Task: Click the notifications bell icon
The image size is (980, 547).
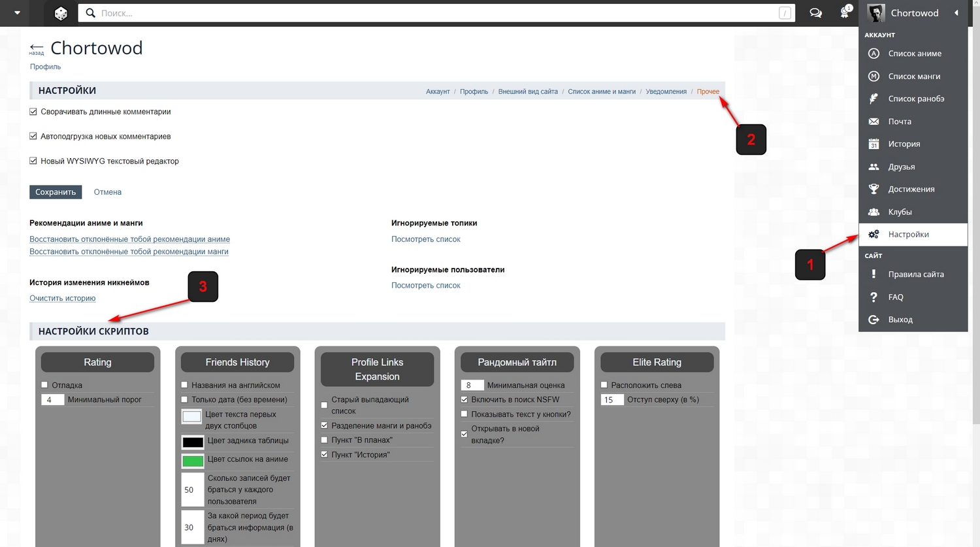Action: (x=844, y=13)
